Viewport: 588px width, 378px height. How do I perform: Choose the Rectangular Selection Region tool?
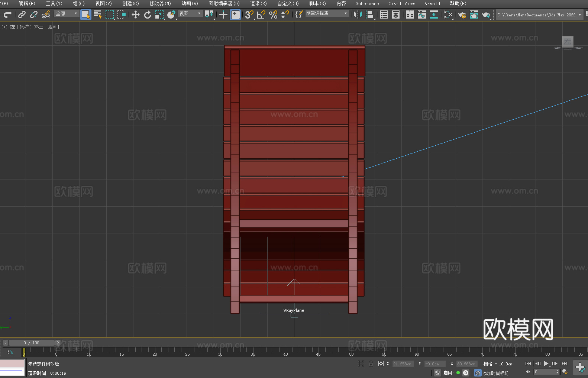(x=110, y=14)
